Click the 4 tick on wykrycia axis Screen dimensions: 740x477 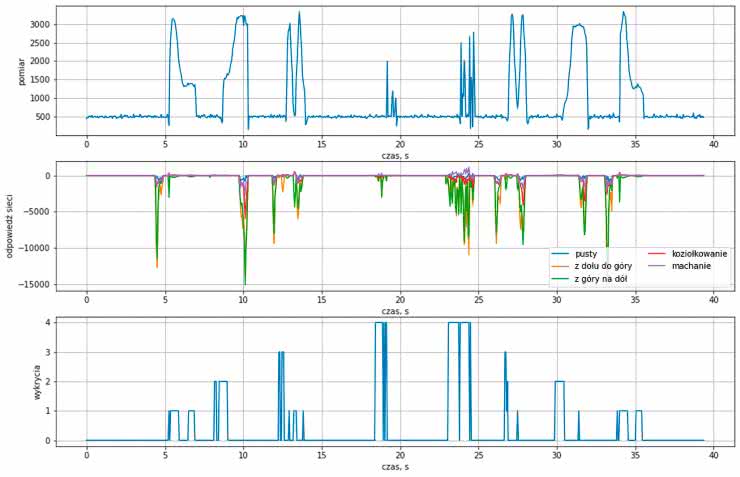pyautogui.click(x=46, y=322)
